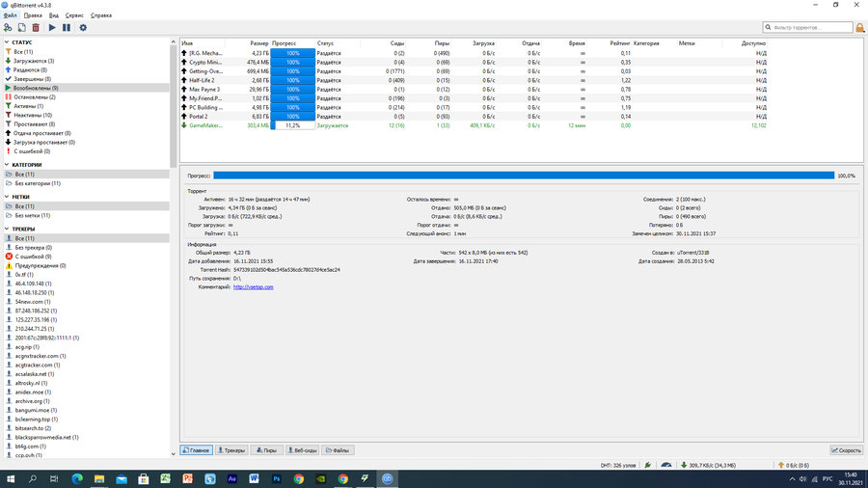Sort torrents by Размер column
868x488 pixels.
click(248, 43)
